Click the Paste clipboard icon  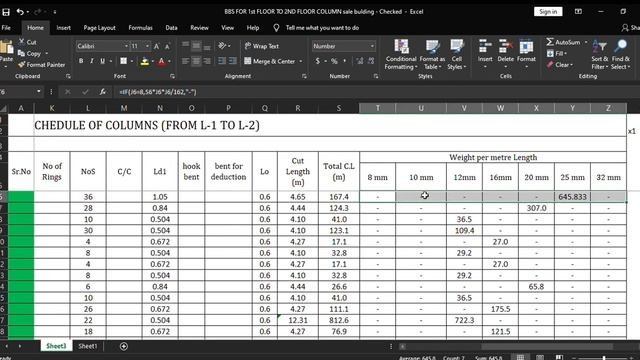click(6, 48)
